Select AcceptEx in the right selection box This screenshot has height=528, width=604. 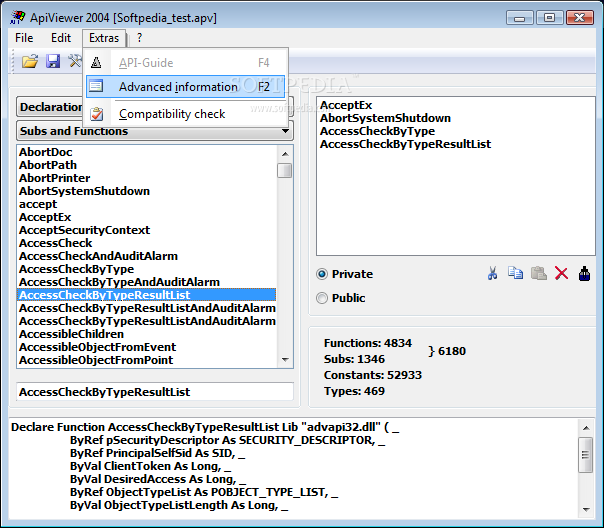pos(346,105)
